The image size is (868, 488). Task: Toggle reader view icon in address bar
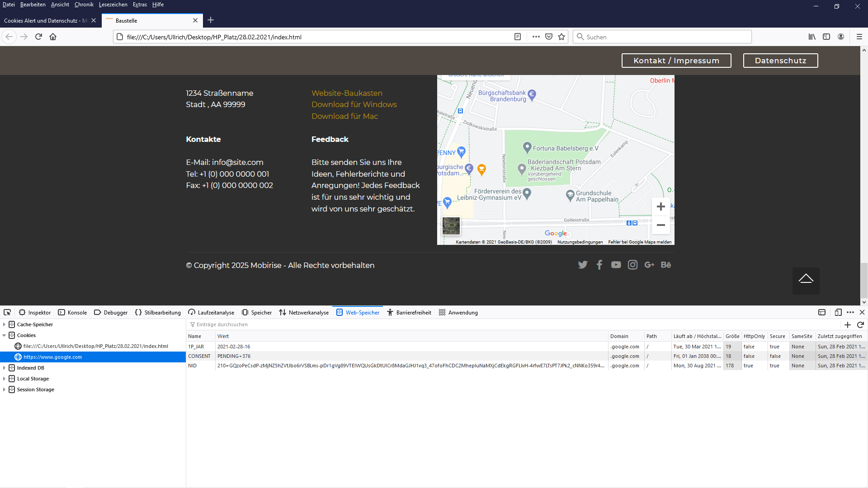coord(518,37)
